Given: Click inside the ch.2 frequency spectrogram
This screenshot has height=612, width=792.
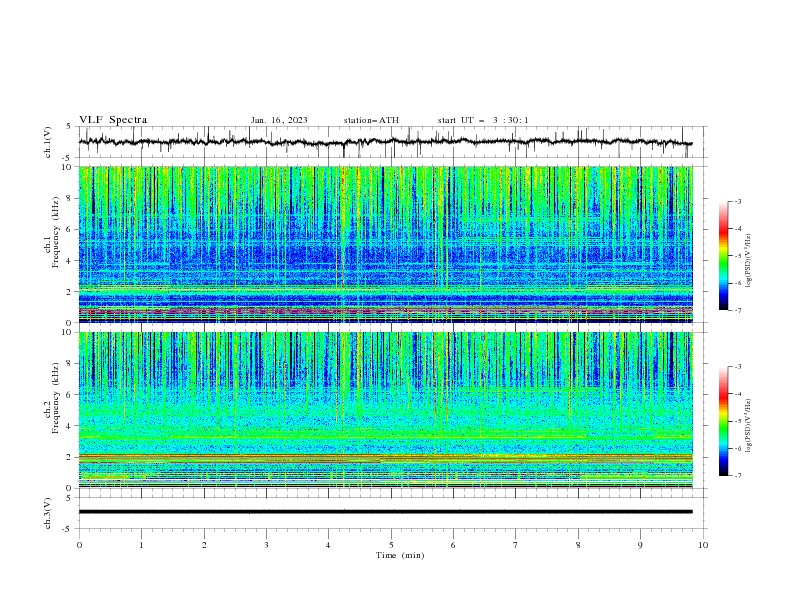Looking at the screenshot, I should click(386, 410).
